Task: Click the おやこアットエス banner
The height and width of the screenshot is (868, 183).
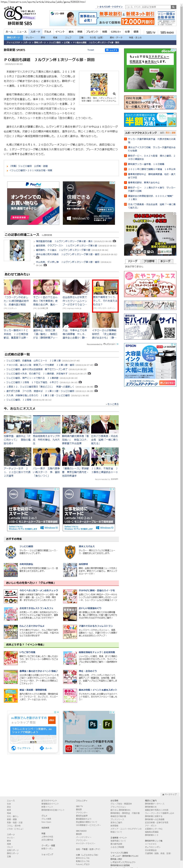Action: click(150, 284)
